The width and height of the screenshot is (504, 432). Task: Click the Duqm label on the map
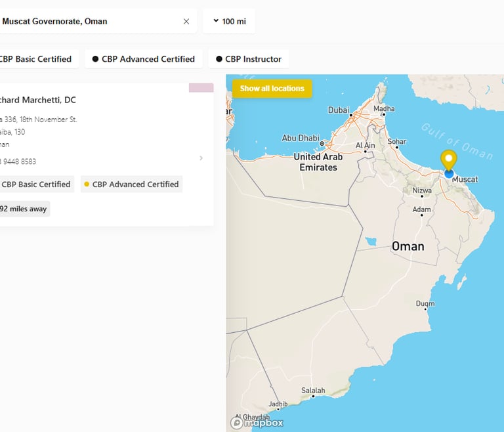click(425, 304)
